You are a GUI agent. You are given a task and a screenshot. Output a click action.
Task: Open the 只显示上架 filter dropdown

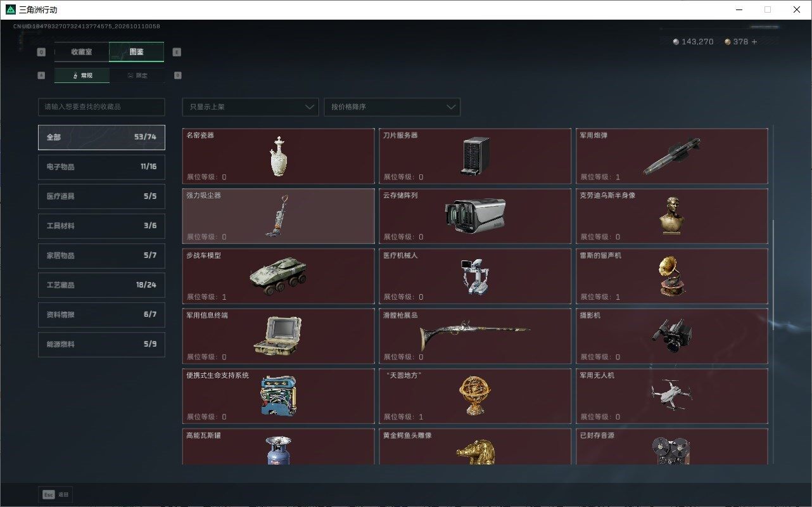250,107
